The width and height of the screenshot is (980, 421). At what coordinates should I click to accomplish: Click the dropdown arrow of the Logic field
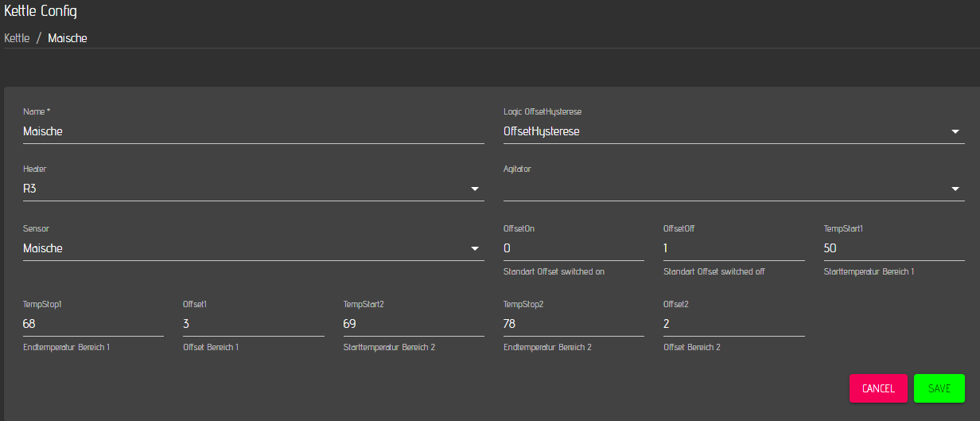[955, 132]
